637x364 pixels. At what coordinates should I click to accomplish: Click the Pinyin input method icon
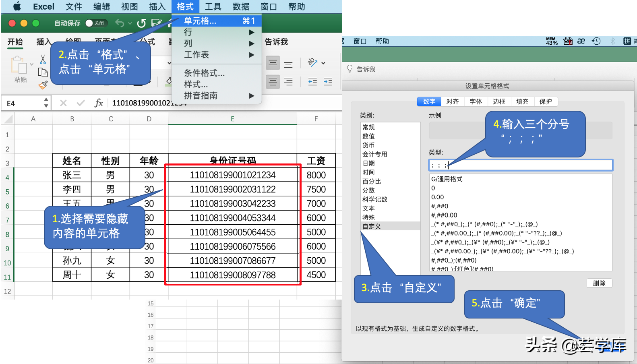(x=627, y=41)
